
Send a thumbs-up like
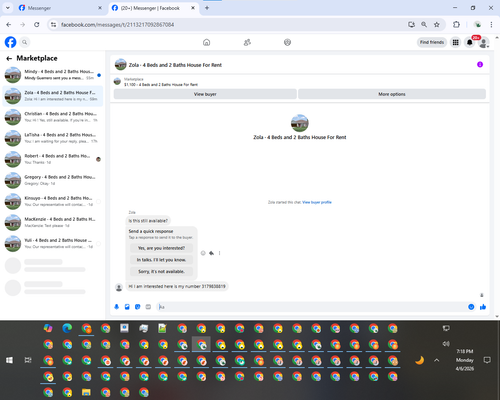(483, 307)
